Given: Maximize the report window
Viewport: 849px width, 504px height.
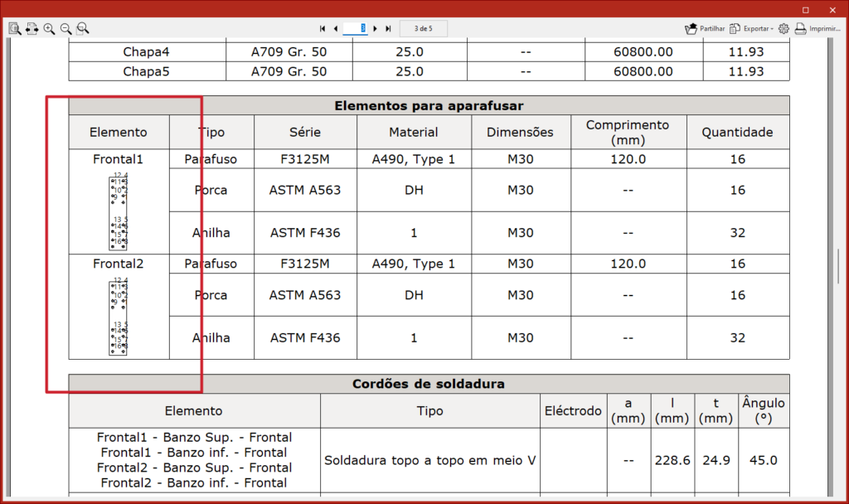Looking at the screenshot, I should pyautogui.click(x=806, y=10).
